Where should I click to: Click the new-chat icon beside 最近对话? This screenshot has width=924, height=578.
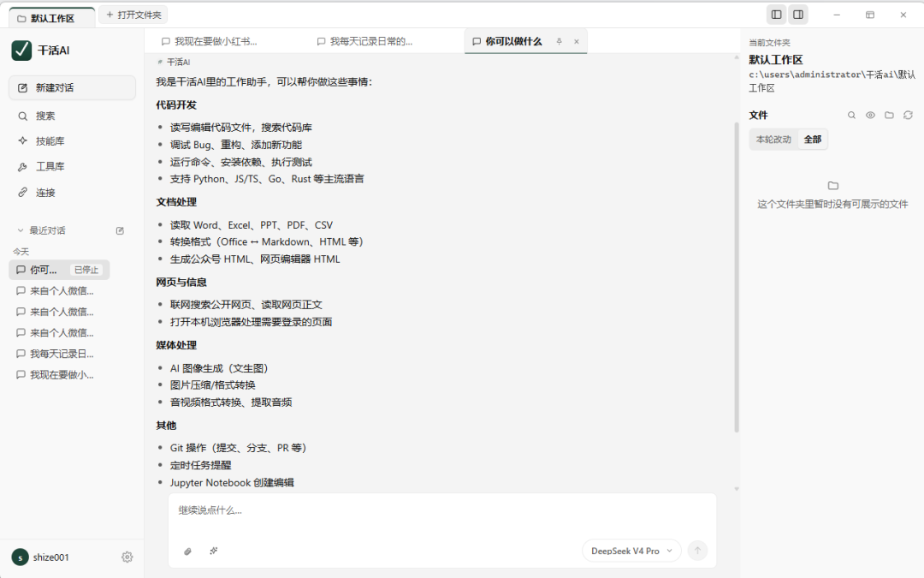(x=121, y=230)
